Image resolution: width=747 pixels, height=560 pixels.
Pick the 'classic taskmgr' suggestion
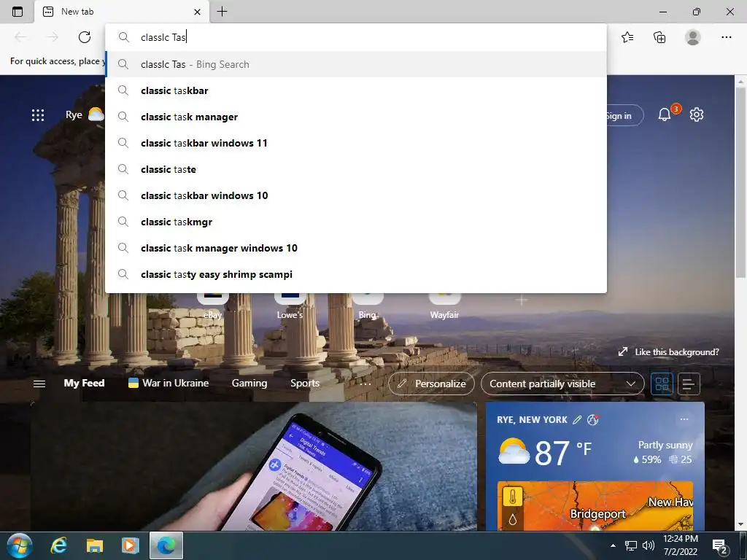click(355, 222)
